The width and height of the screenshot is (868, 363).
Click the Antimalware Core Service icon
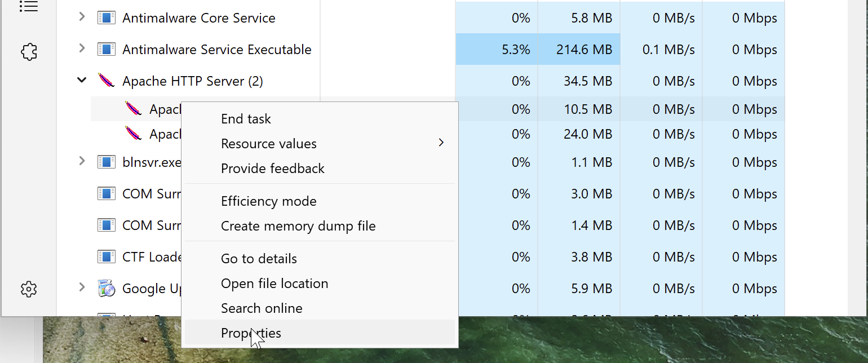[x=106, y=18]
